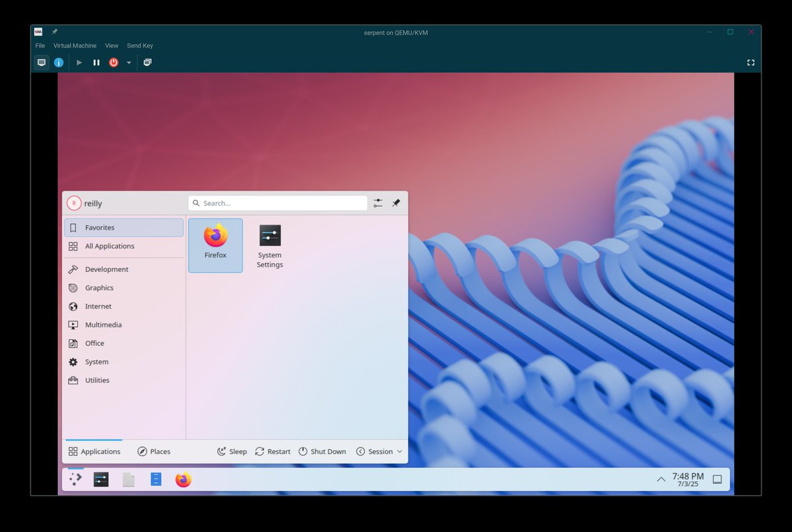Screen dimensions: 792x532
Task: Shut down the VM using power icon
Action: coord(112,62)
